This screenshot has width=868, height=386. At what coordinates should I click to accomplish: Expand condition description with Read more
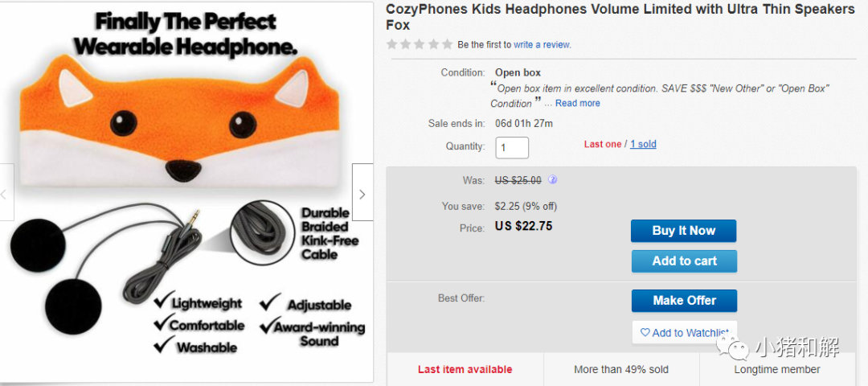click(577, 103)
